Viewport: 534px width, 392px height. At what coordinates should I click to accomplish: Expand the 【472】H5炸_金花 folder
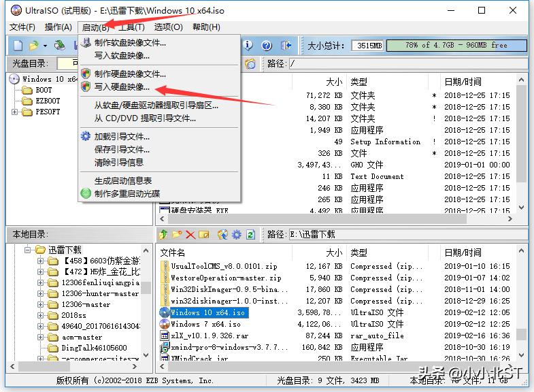coord(40,272)
